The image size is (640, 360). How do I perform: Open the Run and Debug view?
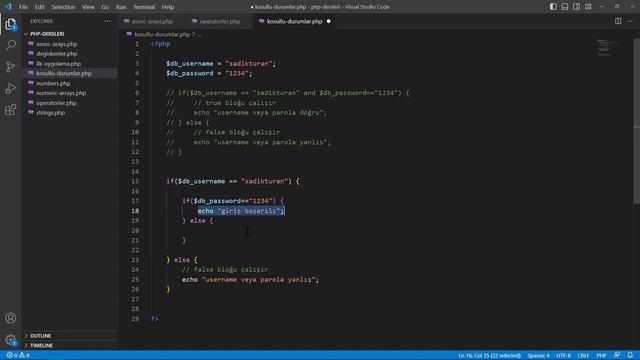pyautogui.click(x=11, y=88)
